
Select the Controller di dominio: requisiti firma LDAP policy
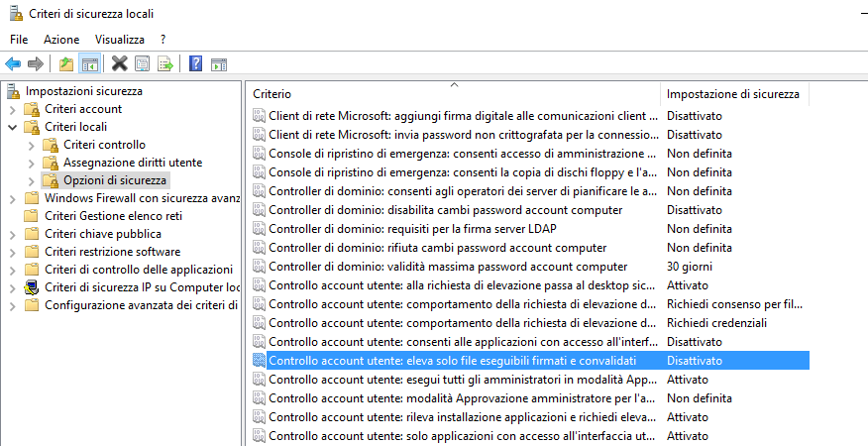412,229
